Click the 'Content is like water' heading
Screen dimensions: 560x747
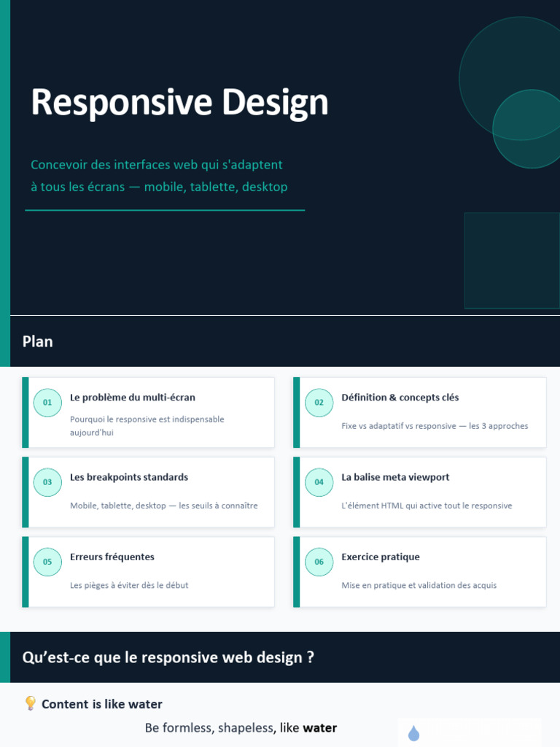tap(102, 704)
